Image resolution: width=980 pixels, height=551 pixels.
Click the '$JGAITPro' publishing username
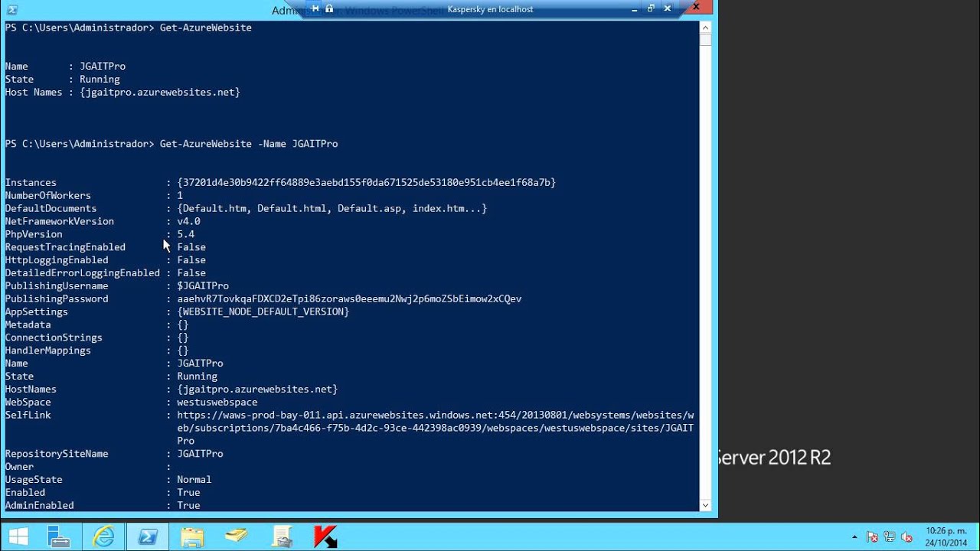203,285
